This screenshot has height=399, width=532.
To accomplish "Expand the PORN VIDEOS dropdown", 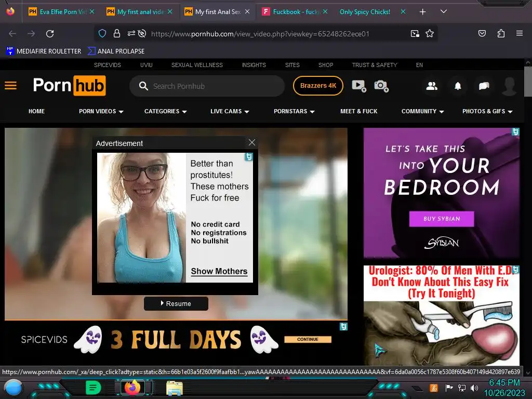I will (x=101, y=111).
